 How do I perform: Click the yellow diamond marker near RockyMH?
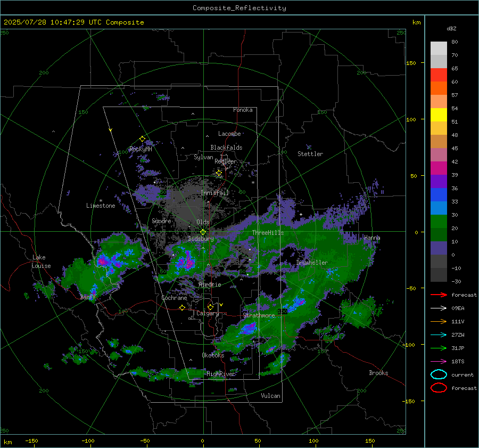(x=142, y=139)
